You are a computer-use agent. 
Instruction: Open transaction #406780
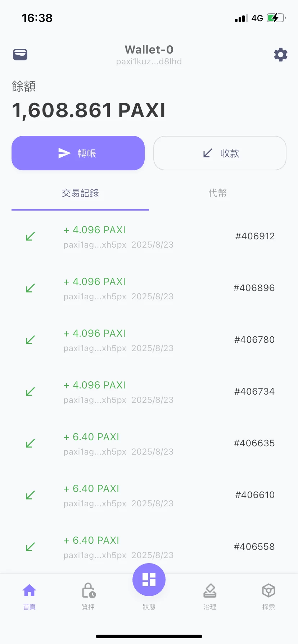(149, 340)
